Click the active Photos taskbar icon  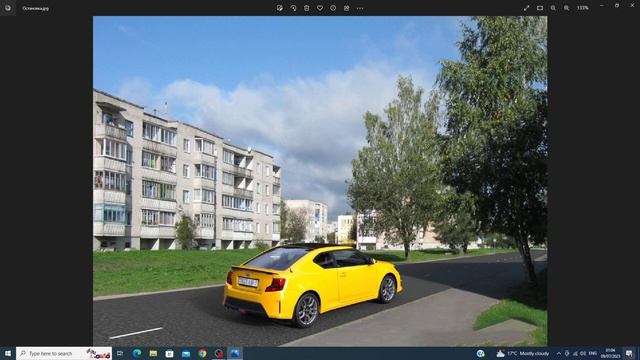point(235,353)
